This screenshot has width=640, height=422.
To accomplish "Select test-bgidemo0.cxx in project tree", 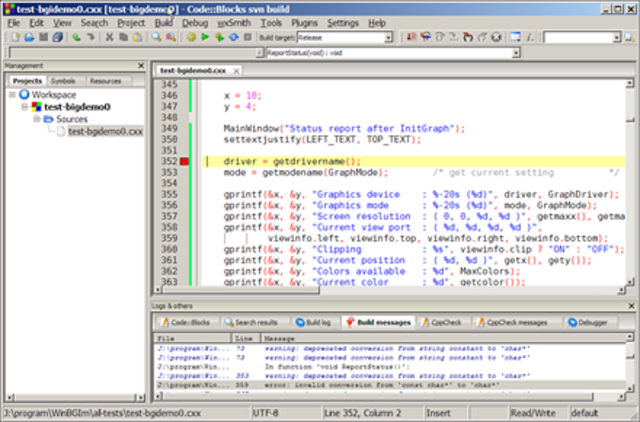I will 105,131.
